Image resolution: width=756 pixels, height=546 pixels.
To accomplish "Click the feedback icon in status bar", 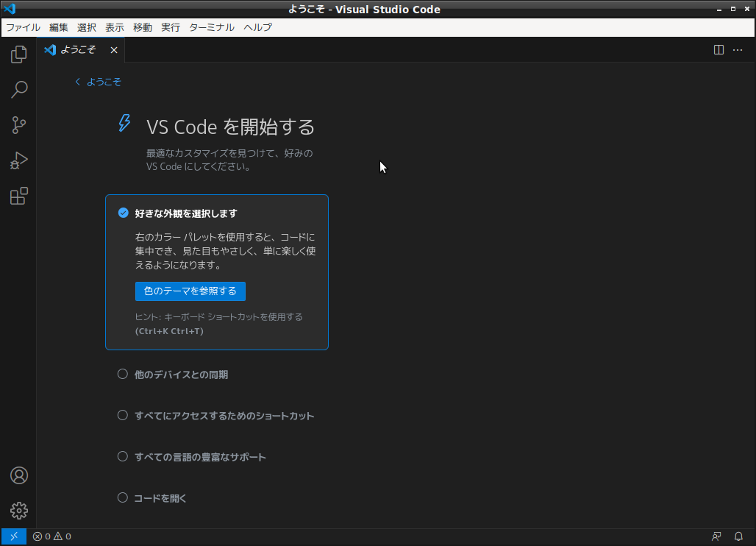I will [716, 536].
